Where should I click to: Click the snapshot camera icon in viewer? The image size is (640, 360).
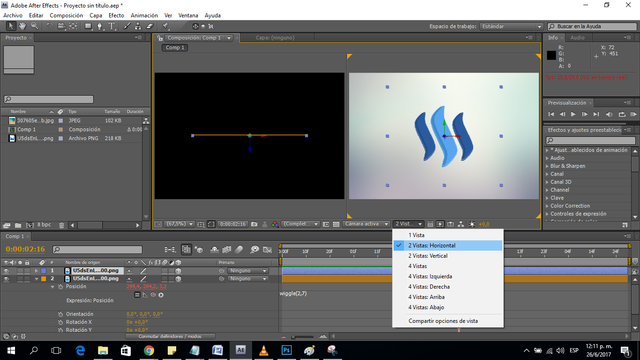pos(254,224)
